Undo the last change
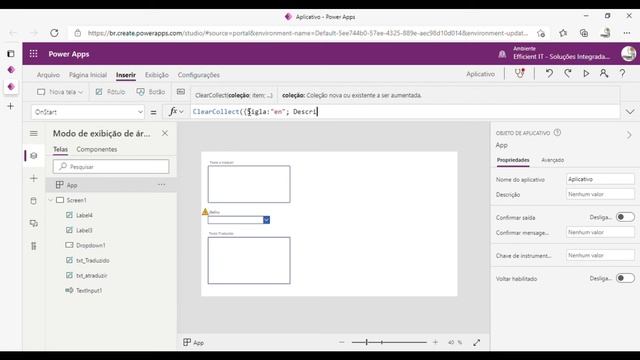 tap(549, 73)
